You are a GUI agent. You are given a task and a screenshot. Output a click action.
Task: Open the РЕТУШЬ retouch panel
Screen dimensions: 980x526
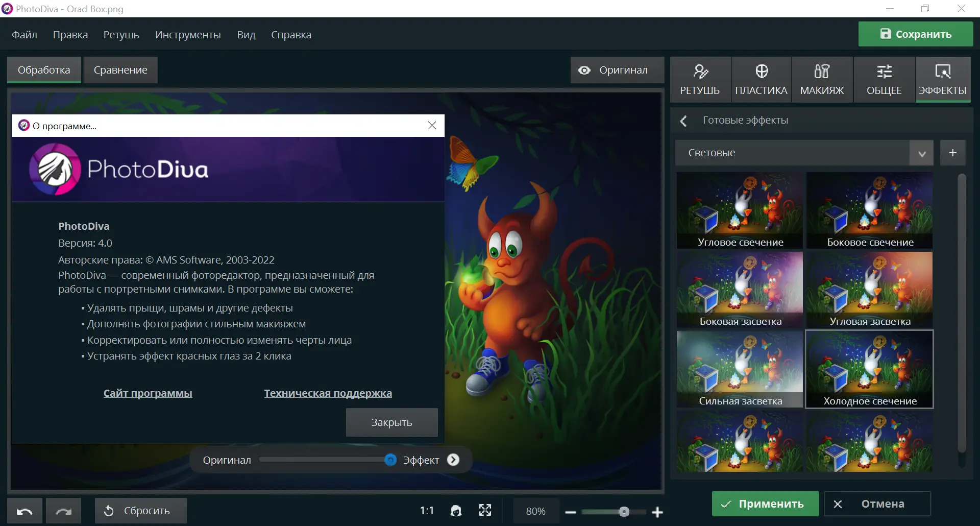click(700, 80)
